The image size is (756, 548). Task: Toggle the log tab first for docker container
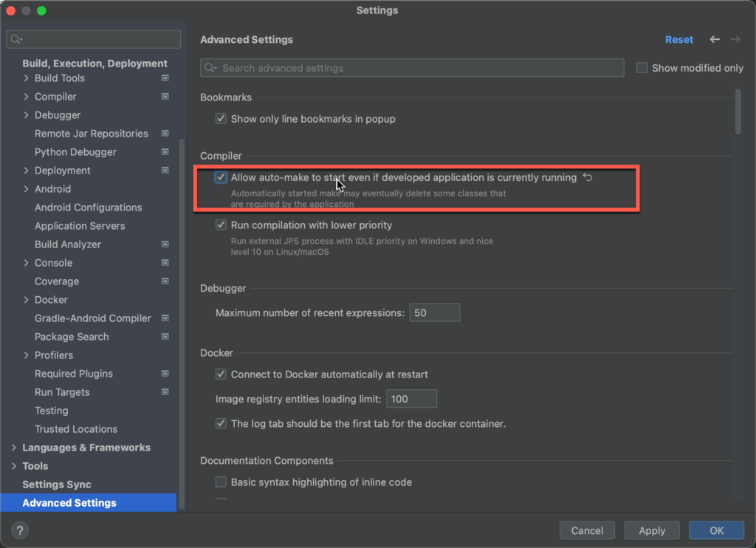221,423
